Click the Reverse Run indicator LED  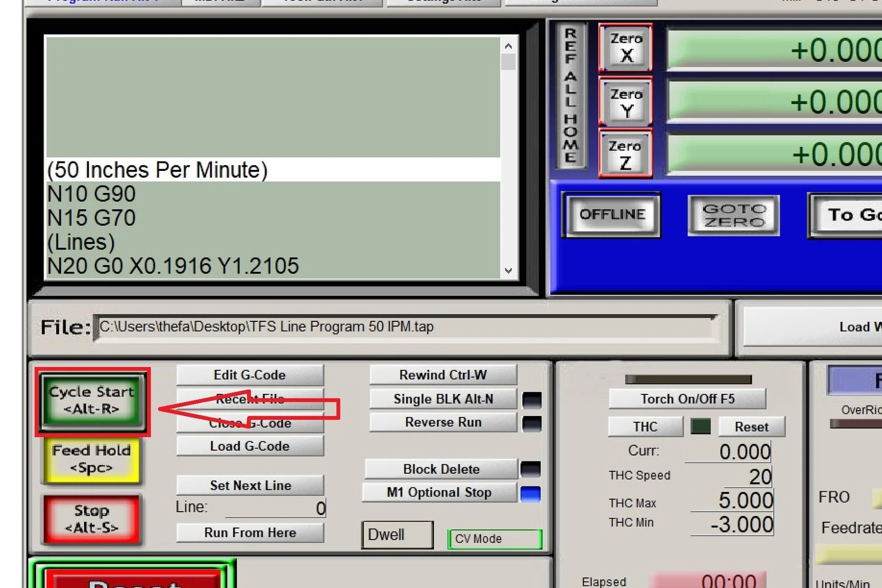pos(532,424)
